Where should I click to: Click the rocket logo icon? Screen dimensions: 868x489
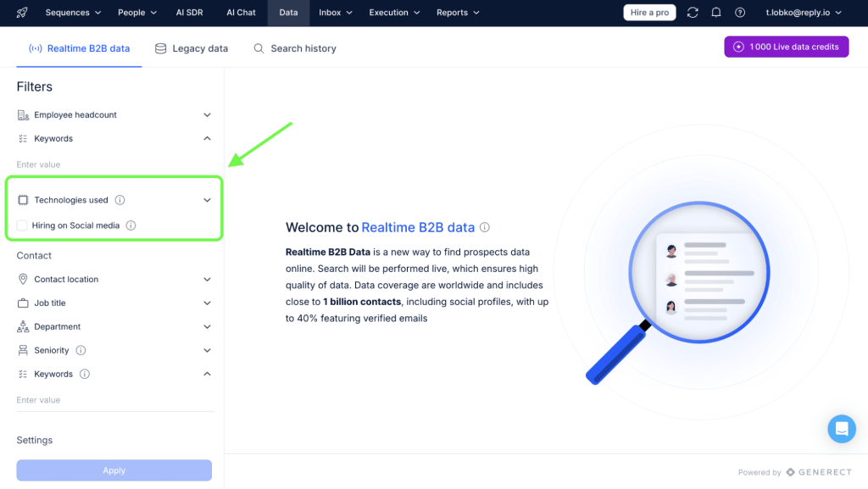point(22,13)
